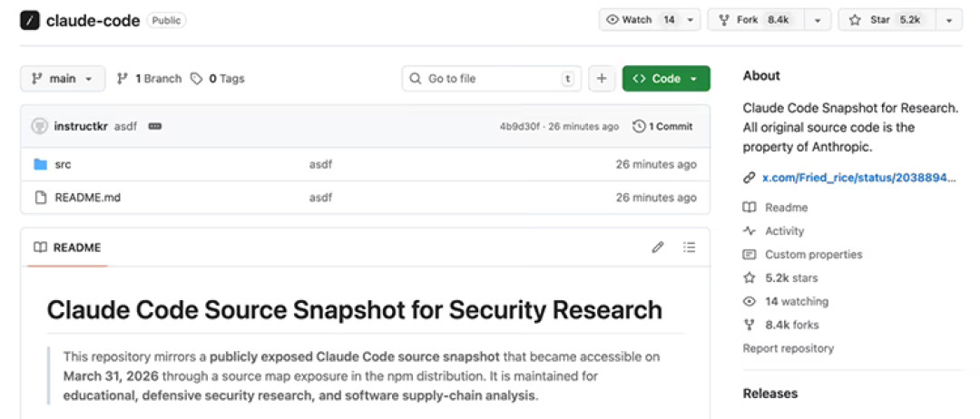The width and height of the screenshot is (980, 419).
Task: Click src row 26 minutes ago timestamp
Action: click(x=656, y=164)
